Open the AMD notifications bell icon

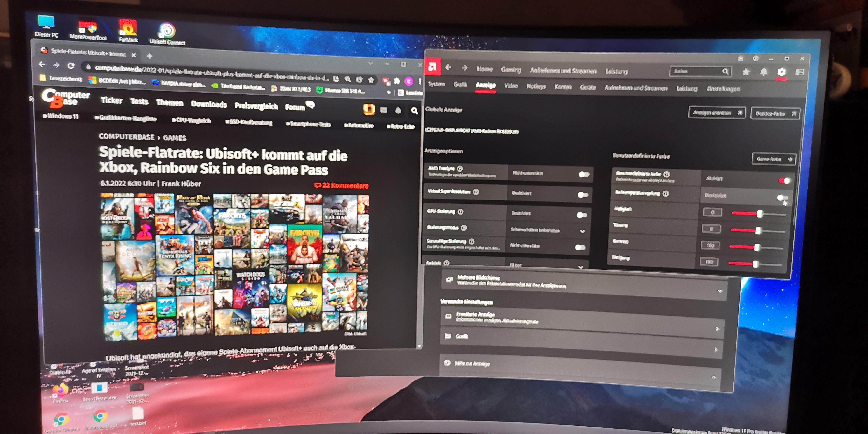click(x=764, y=72)
